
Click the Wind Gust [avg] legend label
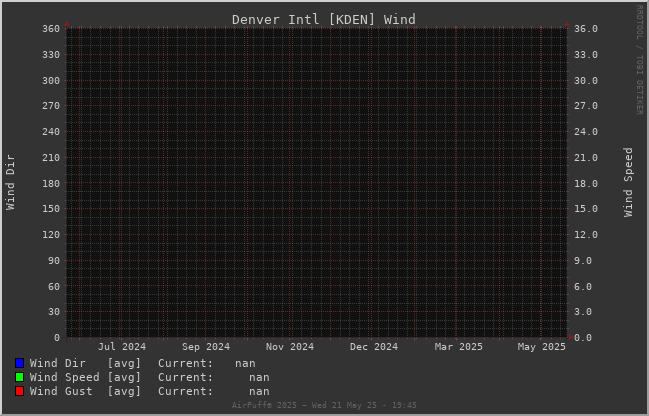(85, 391)
